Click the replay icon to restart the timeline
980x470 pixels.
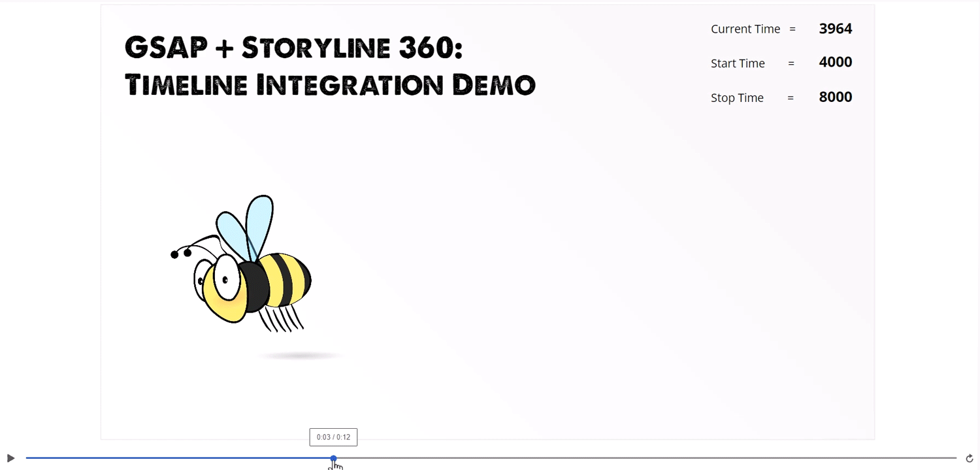click(x=970, y=458)
